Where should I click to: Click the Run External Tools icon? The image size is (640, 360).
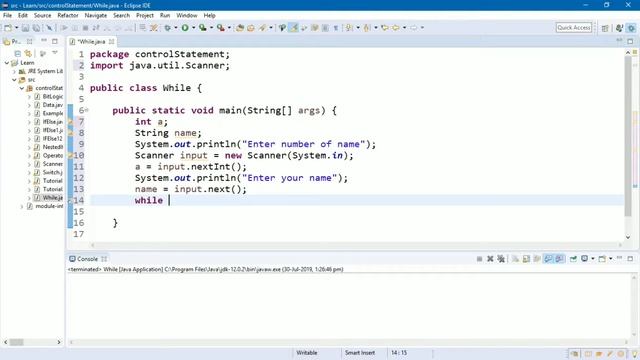[x=220, y=28]
